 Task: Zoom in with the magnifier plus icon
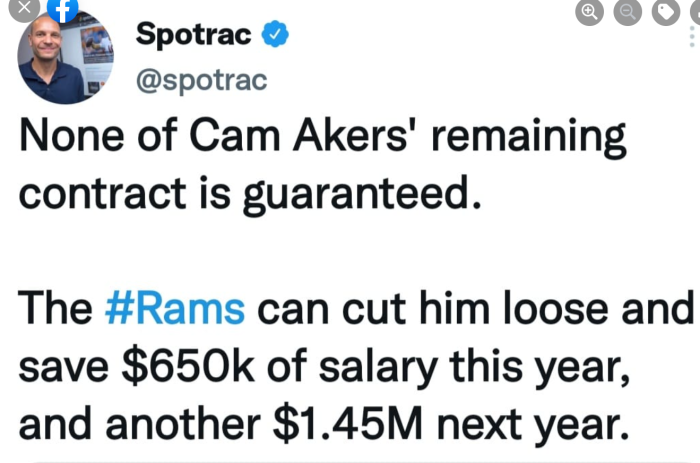point(591,11)
